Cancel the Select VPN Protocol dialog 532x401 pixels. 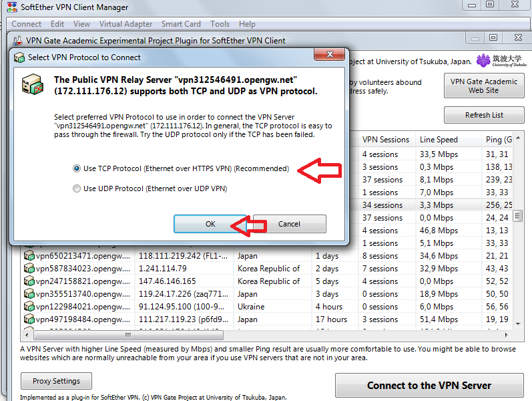click(x=290, y=224)
